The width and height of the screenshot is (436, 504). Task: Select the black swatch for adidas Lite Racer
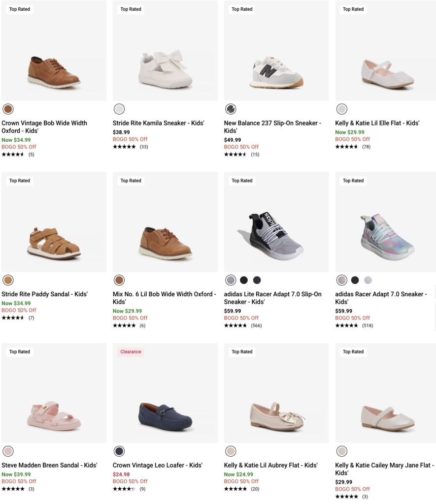click(244, 280)
